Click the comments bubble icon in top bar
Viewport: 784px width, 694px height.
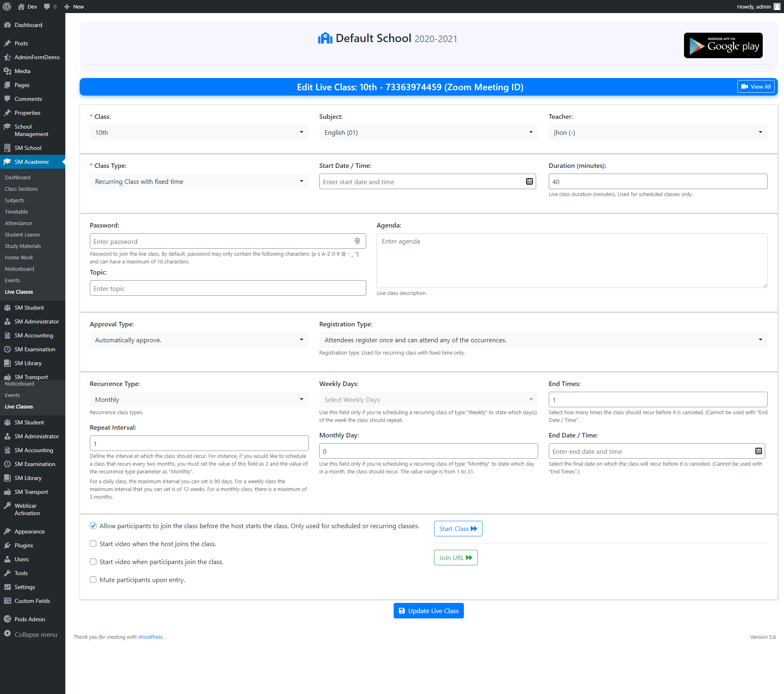(x=47, y=7)
